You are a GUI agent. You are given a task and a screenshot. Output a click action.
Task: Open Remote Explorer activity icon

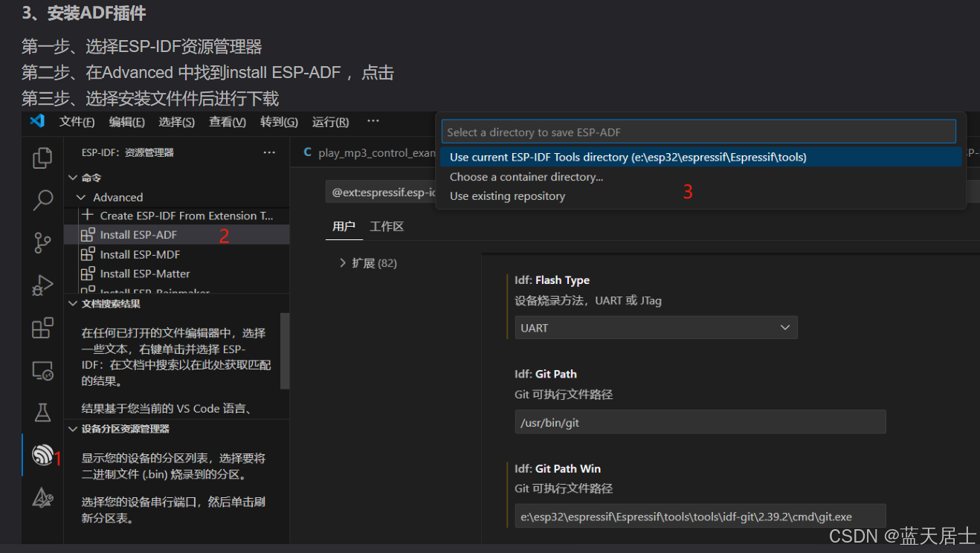[43, 371]
